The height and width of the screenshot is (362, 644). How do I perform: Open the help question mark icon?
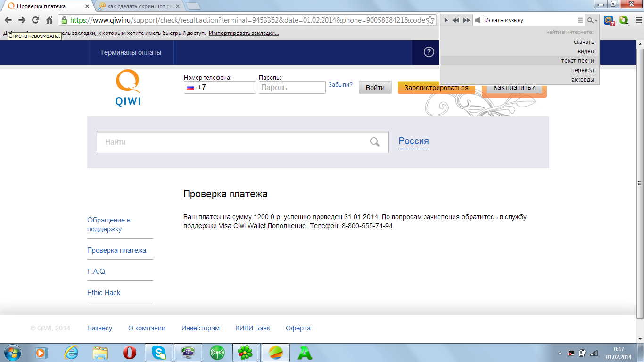click(x=429, y=52)
